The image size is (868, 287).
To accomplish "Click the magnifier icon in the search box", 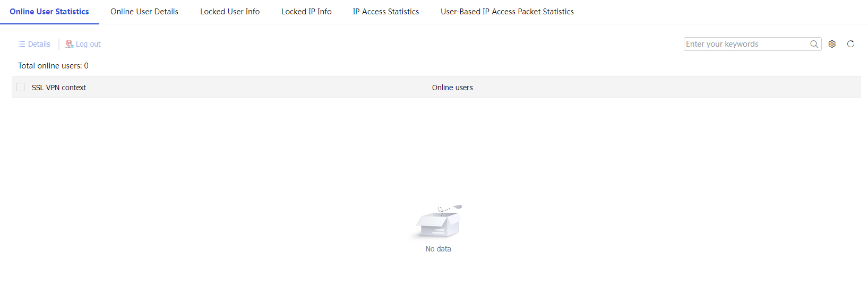I will [x=814, y=44].
